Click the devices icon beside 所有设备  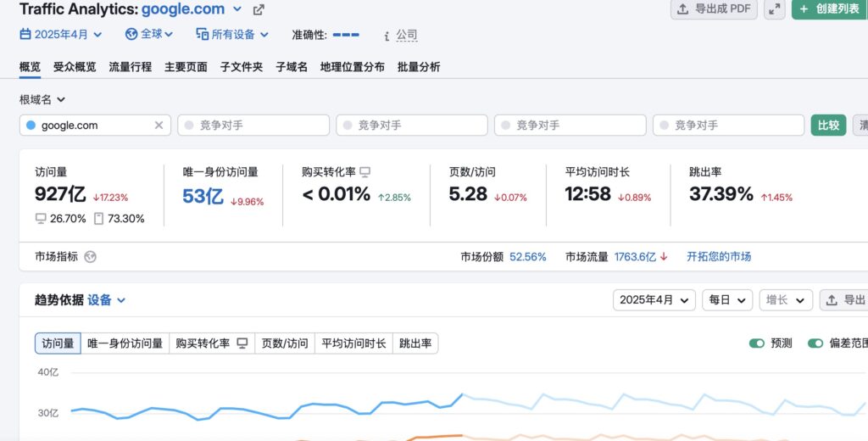pyautogui.click(x=202, y=35)
